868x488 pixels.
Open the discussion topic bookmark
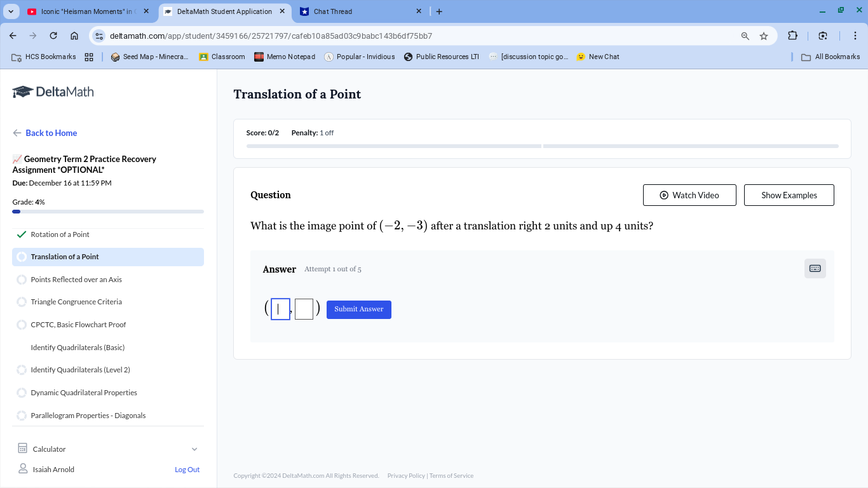click(529, 57)
